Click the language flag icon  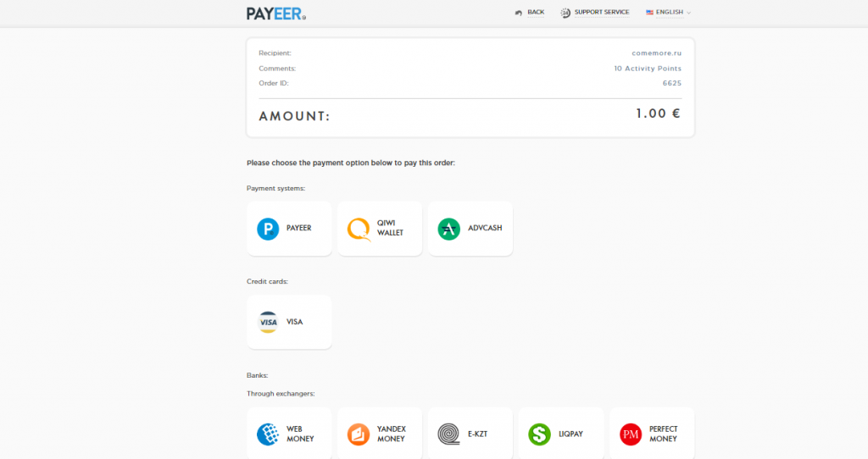click(649, 12)
